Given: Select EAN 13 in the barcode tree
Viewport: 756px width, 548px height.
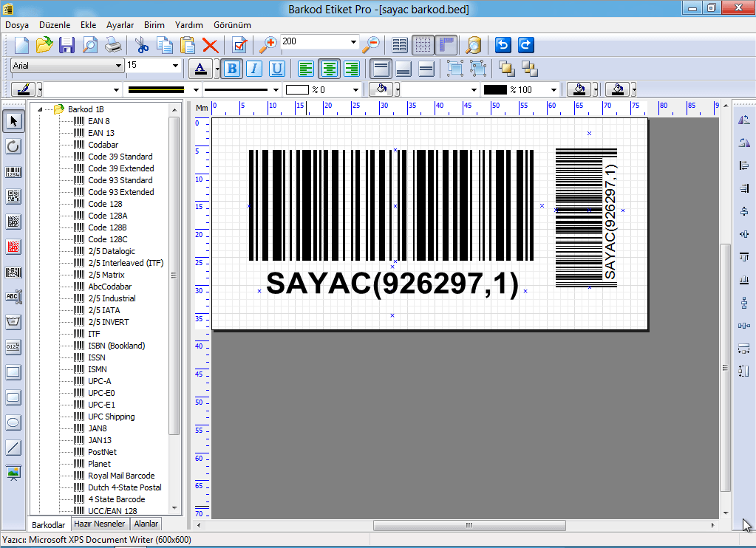Looking at the screenshot, I should [101, 133].
